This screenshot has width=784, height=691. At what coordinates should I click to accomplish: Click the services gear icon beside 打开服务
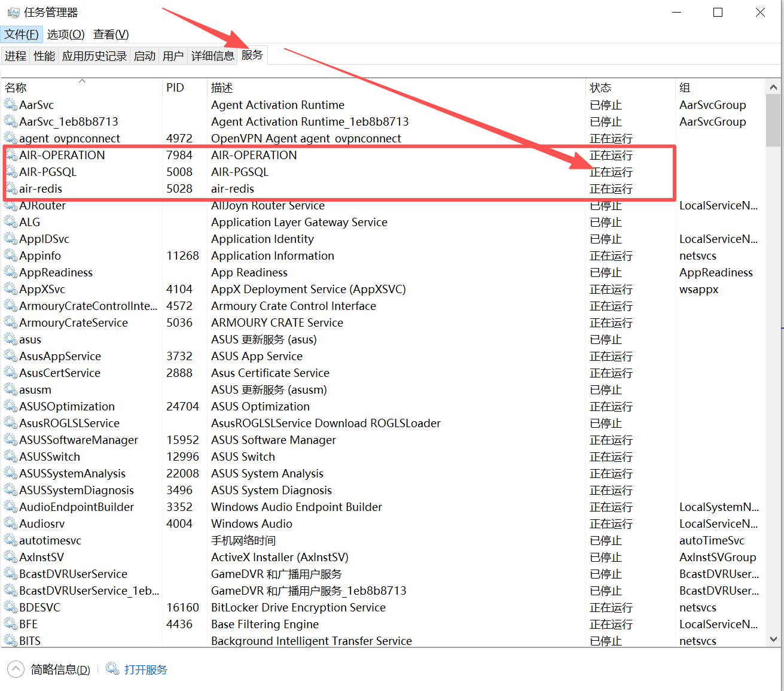click(x=112, y=669)
